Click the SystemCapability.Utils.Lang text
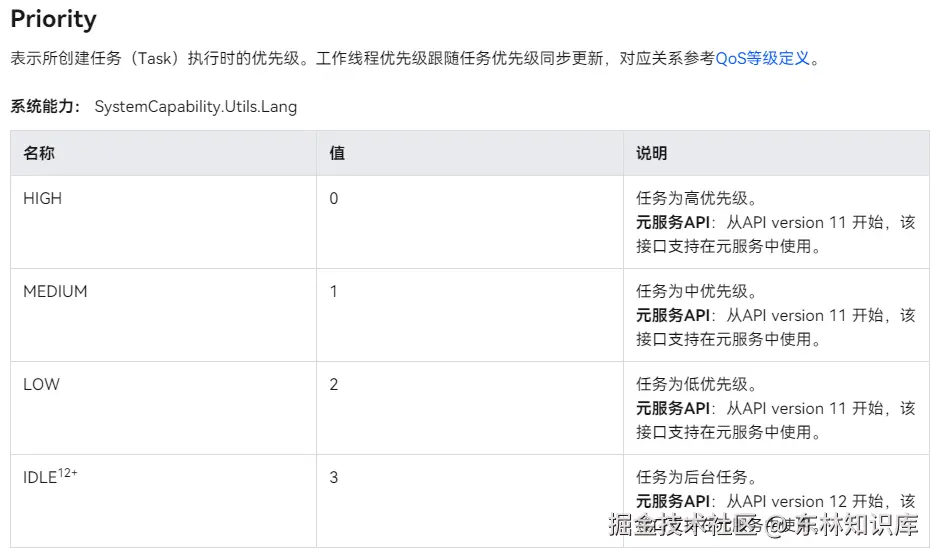936x556 pixels. (x=195, y=106)
